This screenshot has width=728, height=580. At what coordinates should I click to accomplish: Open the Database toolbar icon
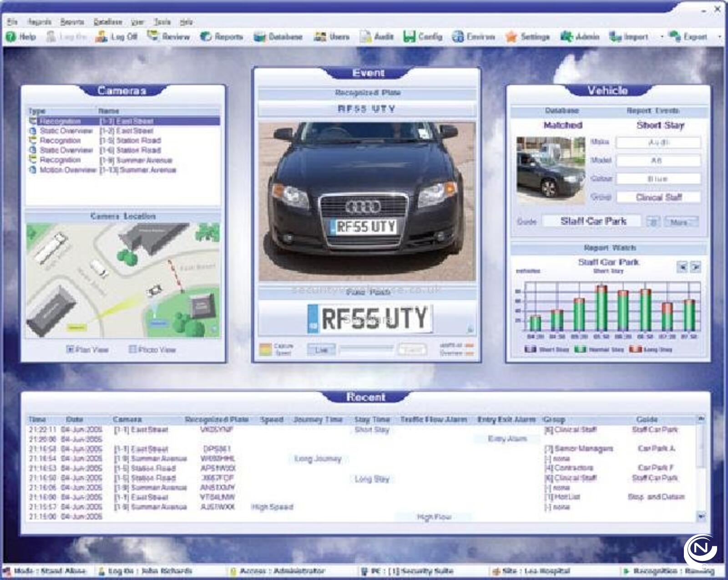click(x=259, y=37)
